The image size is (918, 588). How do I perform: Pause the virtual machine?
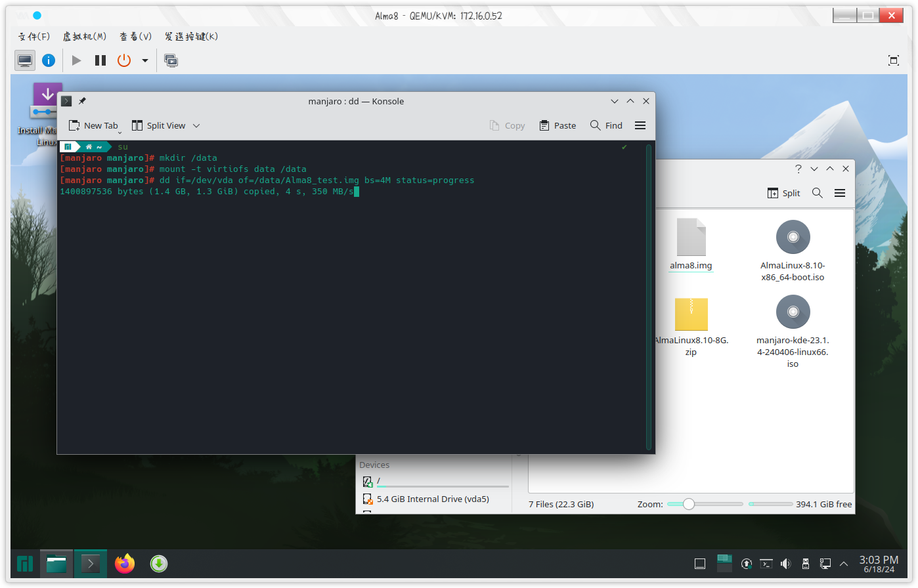pos(100,60)
